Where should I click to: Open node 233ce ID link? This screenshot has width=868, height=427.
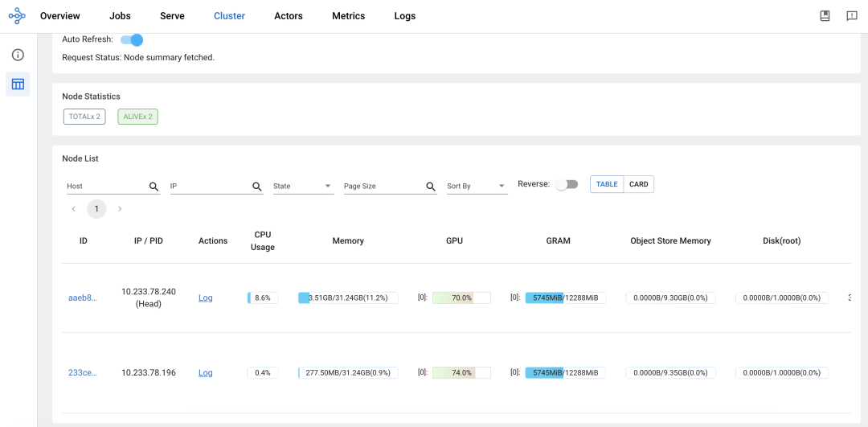[82, 372]
